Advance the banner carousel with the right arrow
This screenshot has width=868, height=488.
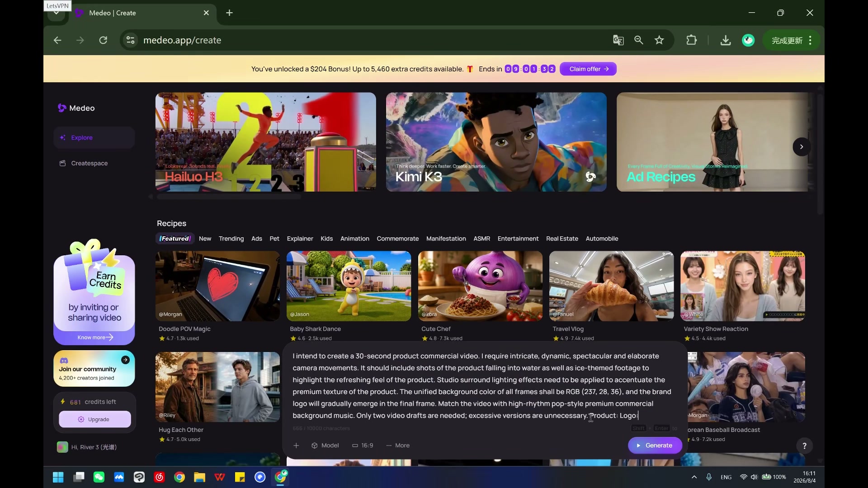[x=801, y=147]
